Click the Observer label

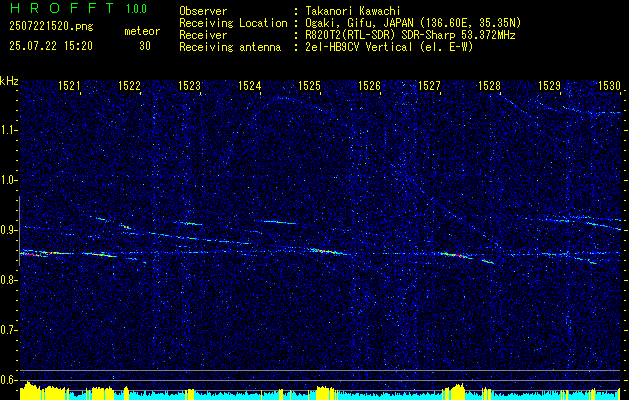(x=203, y=11)
